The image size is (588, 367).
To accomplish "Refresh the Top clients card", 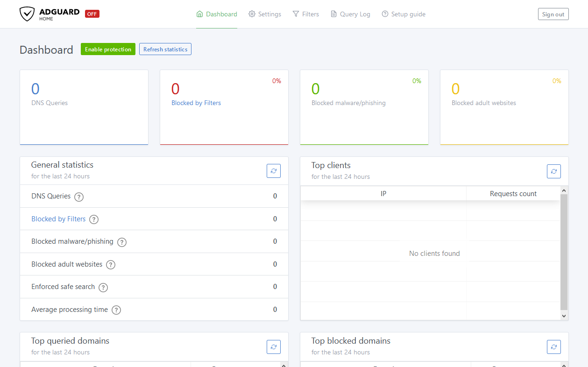I will [x=554, y=171].
